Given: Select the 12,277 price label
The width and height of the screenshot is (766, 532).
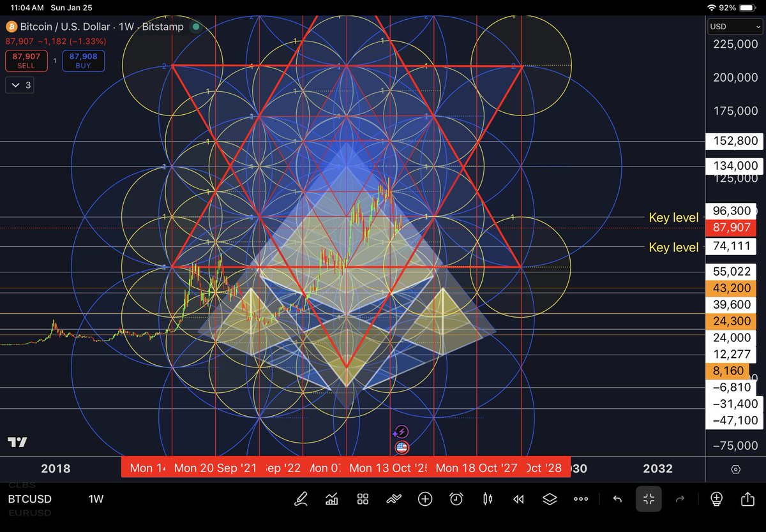Looking at the screenshot, I should pyautogui.click(x=732, y=355).
